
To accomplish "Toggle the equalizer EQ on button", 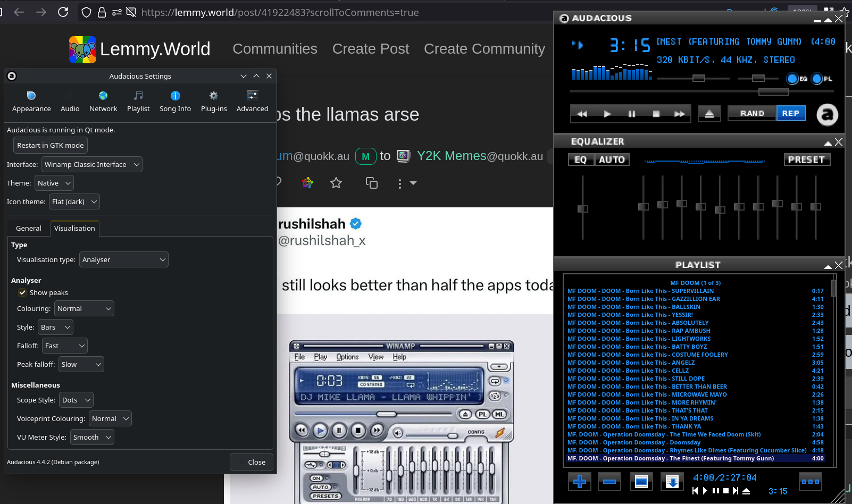I will click(x=581, y=159).
